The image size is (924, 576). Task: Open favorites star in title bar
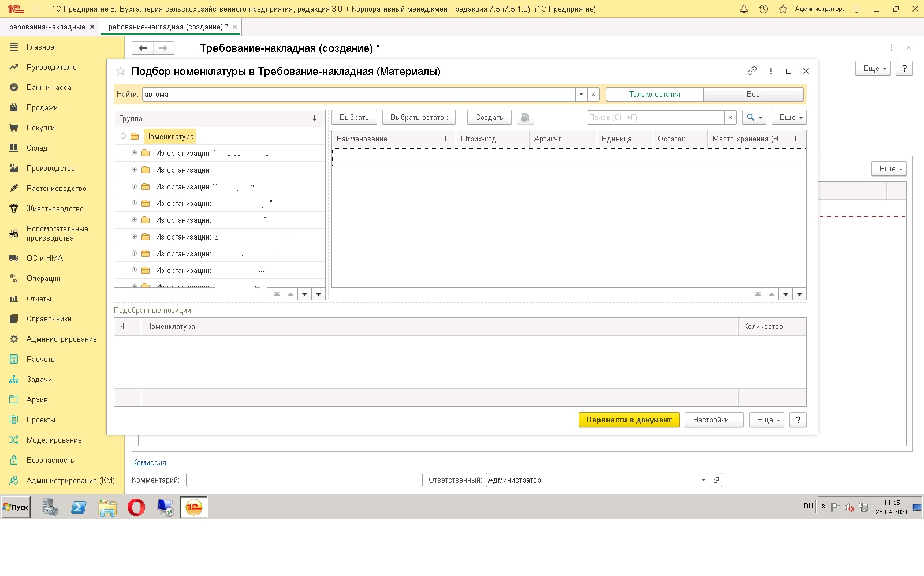coord(783,9)
